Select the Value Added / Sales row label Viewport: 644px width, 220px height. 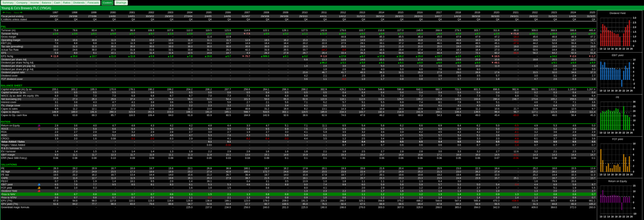pos(12,142)
